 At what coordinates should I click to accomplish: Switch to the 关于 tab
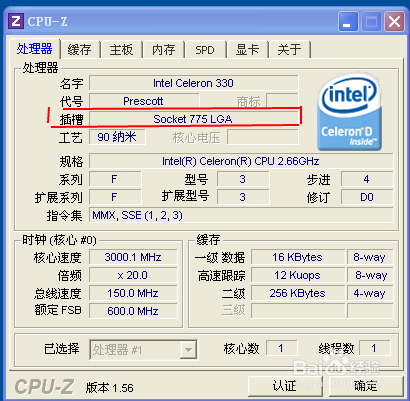coord(289,50)
